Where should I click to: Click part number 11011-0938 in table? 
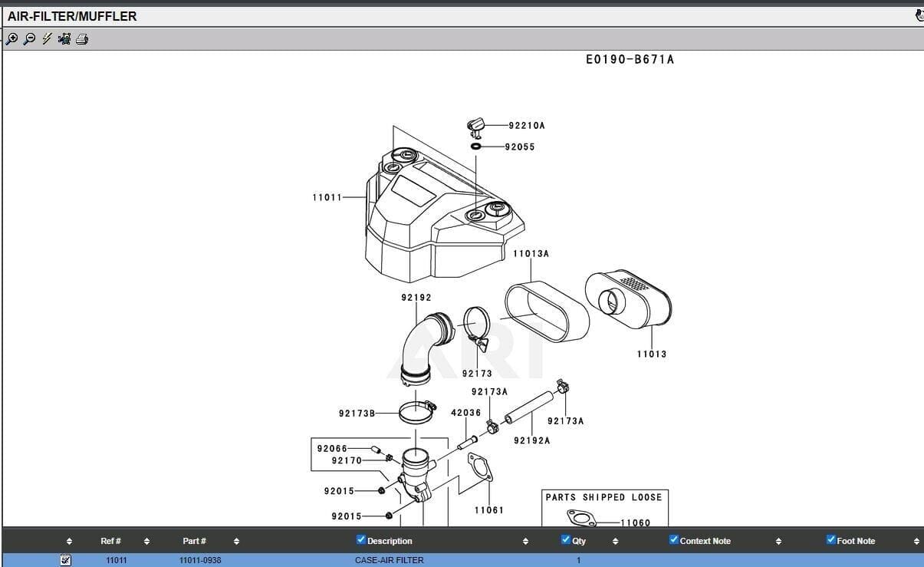point(200,561)
